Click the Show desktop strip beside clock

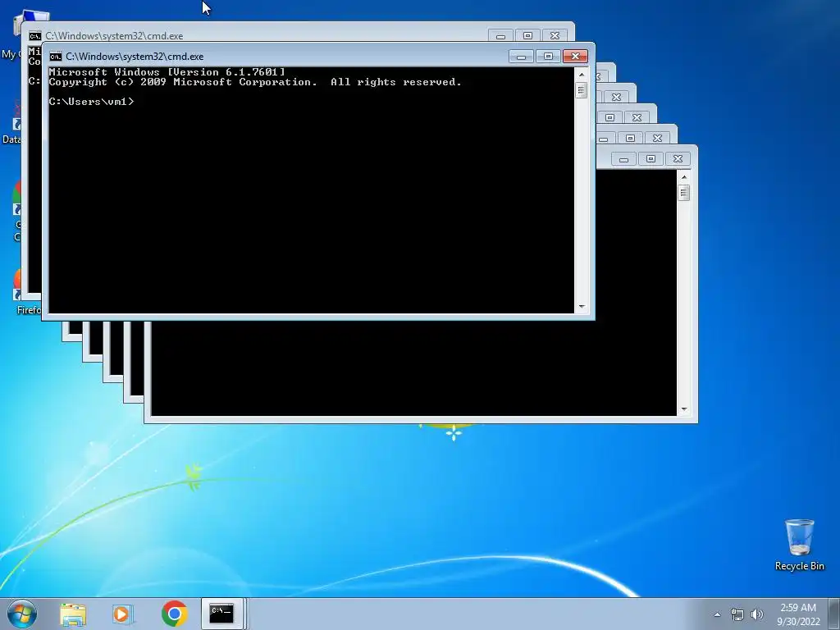tap(835, 614)
